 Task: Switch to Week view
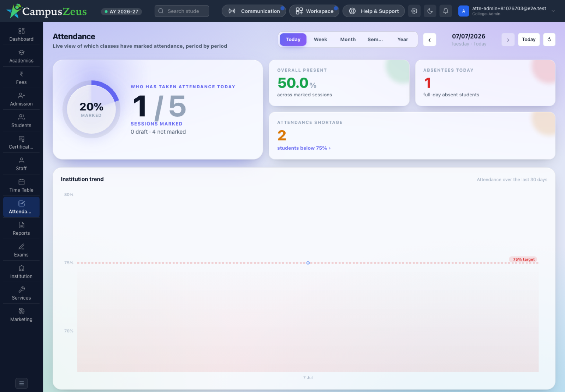(320, 40)
